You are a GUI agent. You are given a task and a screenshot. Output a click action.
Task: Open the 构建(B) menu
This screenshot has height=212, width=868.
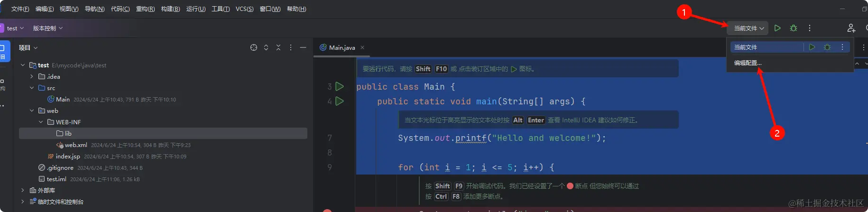pyautogui.click(x=170, y=9)
